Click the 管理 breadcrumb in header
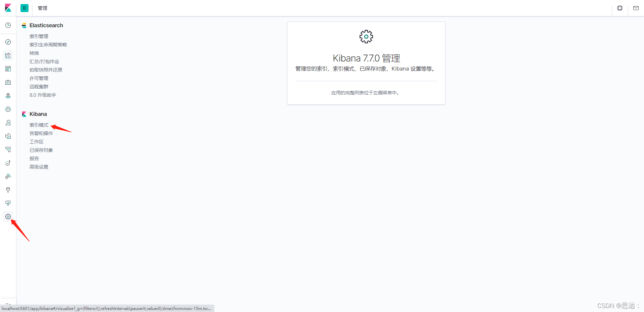Viewport: 644px width, 312px height. [x=43, y=8]
